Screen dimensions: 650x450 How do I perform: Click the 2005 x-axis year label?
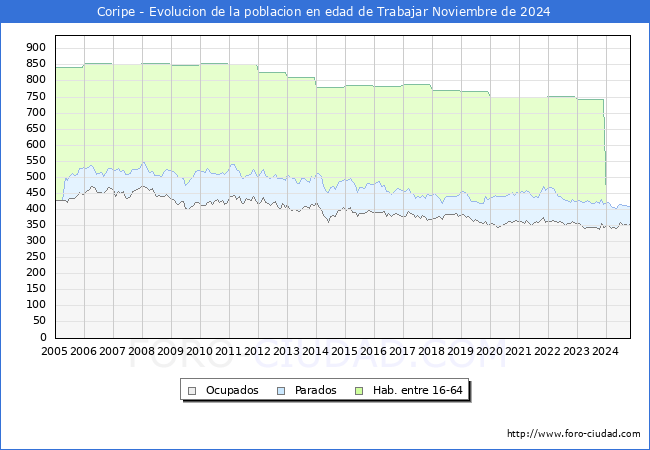pos(54,351)
